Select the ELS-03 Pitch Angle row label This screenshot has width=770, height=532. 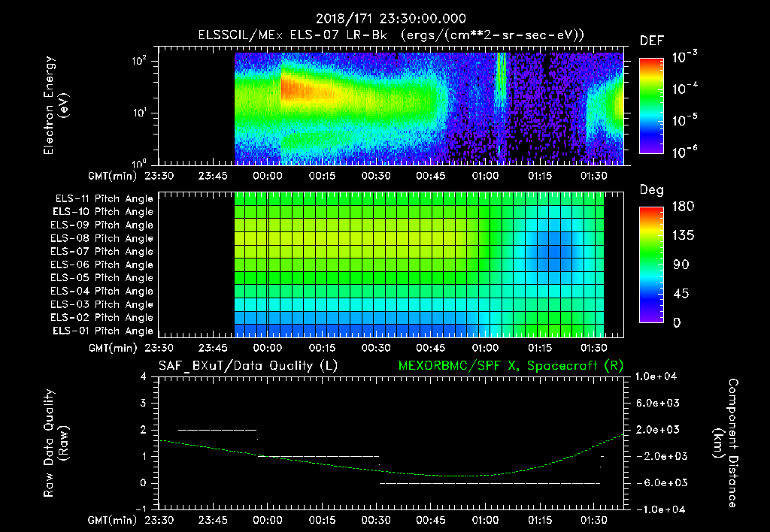click(x=102, y=305)
